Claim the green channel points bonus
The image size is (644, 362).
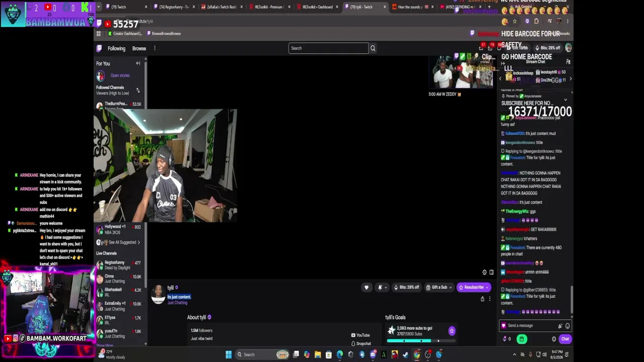pos(522,339)
